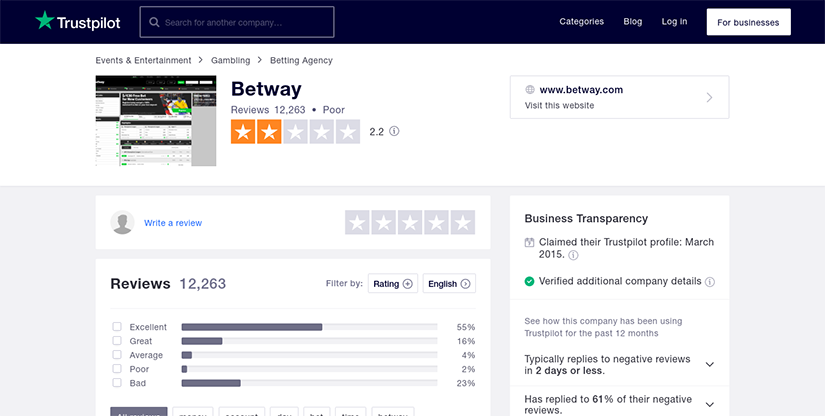Click the For businesses button
Image resolution: width=825 pixels, height=416 pixels.
pos(748,22)
